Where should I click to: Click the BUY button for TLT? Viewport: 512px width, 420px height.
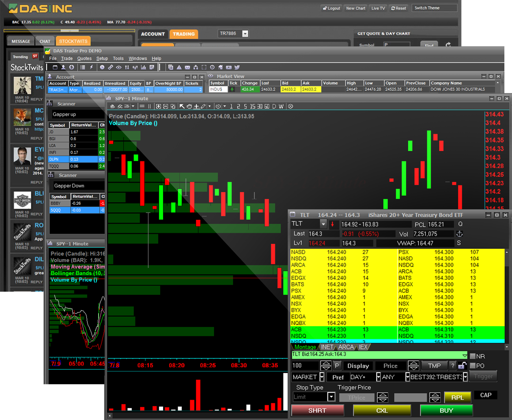pyautogui.click(x=445, y=410)
